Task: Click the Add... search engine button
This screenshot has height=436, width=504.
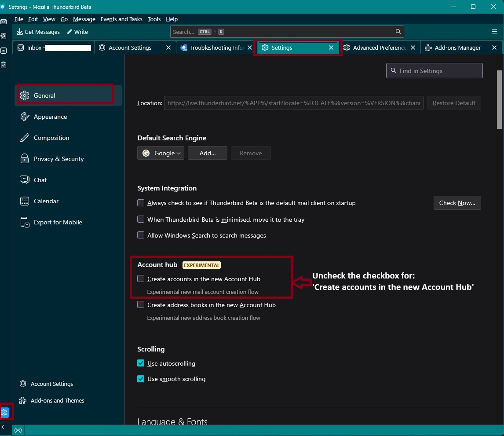Action: 207,153
